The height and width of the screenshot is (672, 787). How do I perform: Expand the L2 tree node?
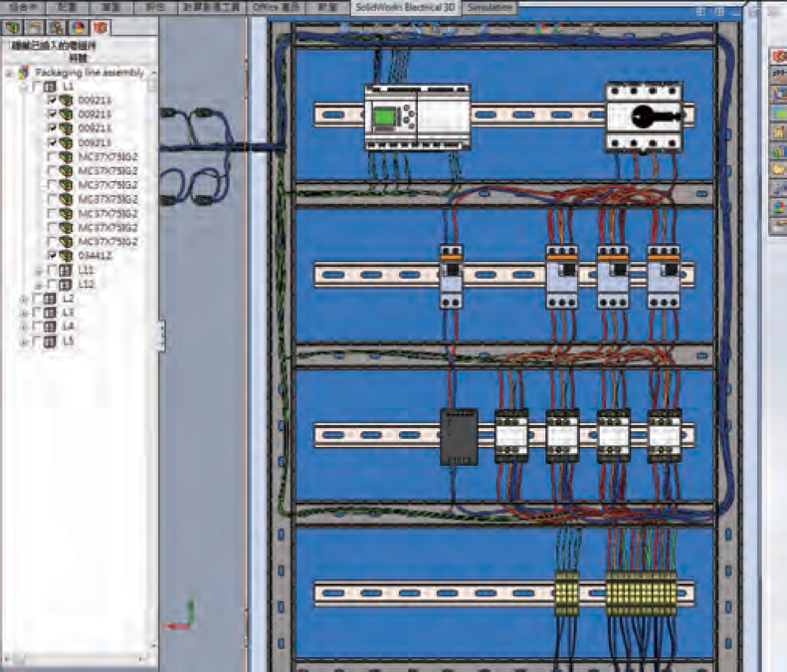click(x=23, y=299)
